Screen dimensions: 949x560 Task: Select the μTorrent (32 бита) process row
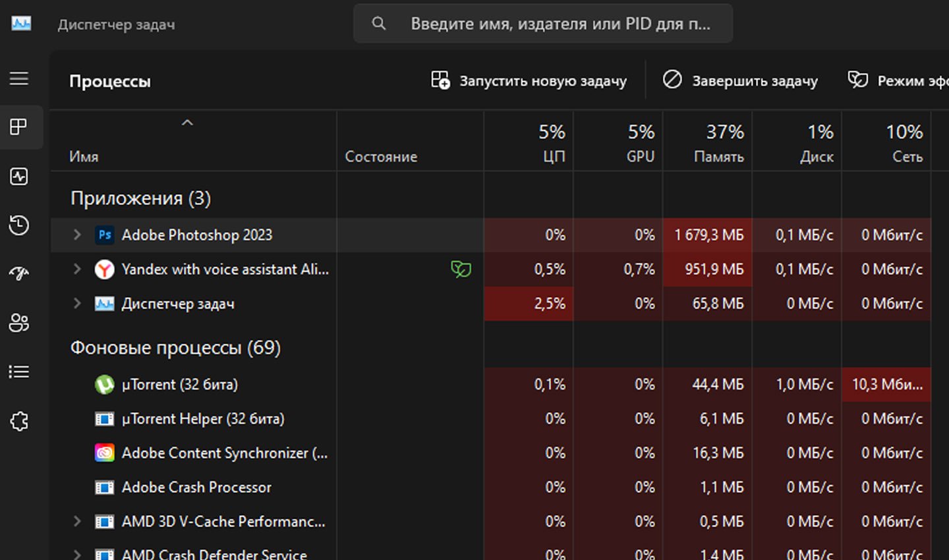(490, 384)
